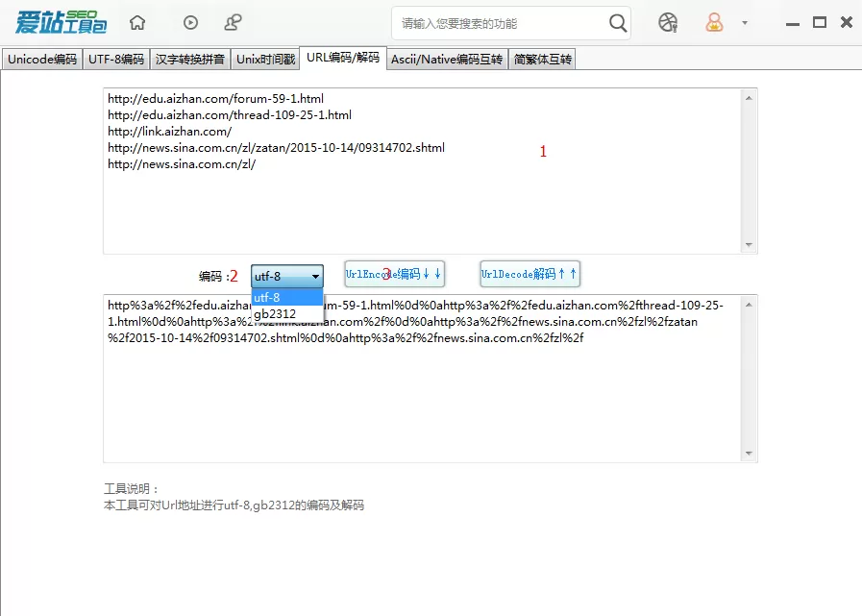Maximize the window
This screenshot has height=616, width=862.
click(x=820, y=22)
